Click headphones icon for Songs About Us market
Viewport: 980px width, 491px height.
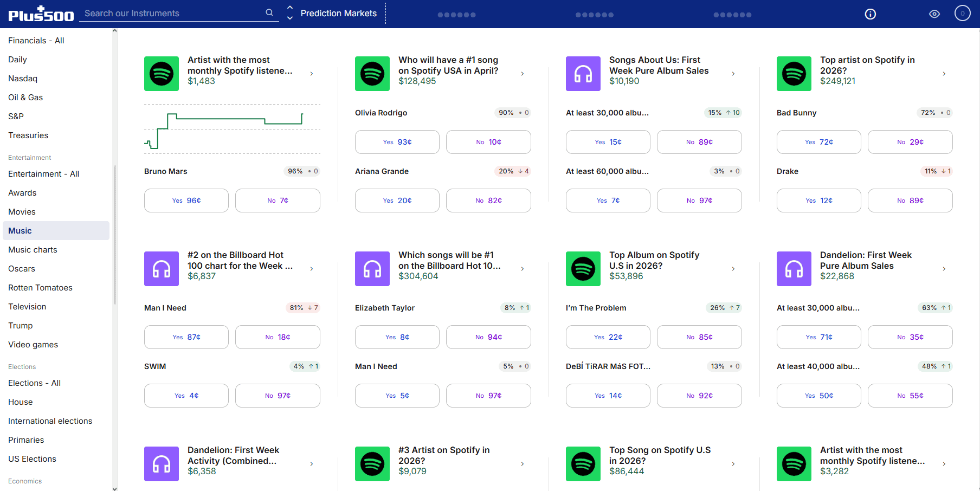point(583,74)
